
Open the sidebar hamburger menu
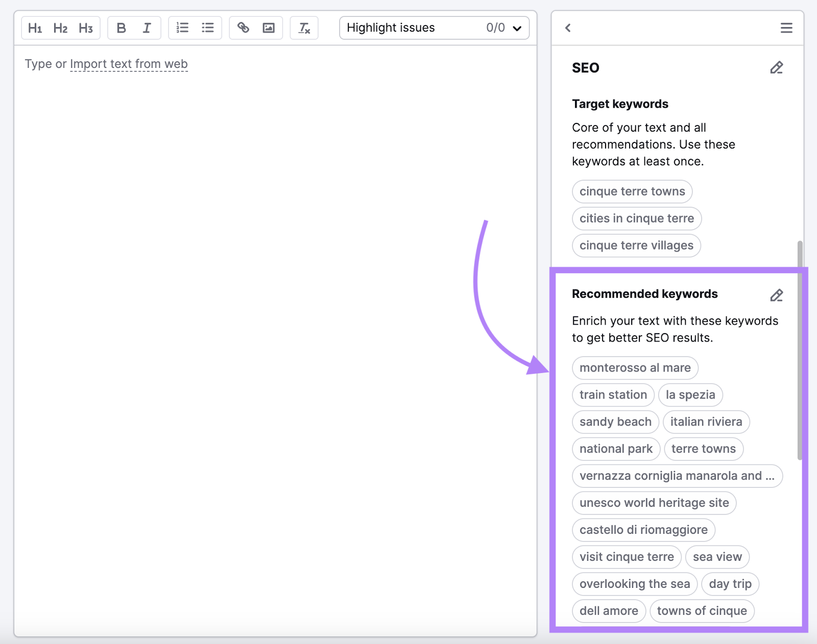786,28
